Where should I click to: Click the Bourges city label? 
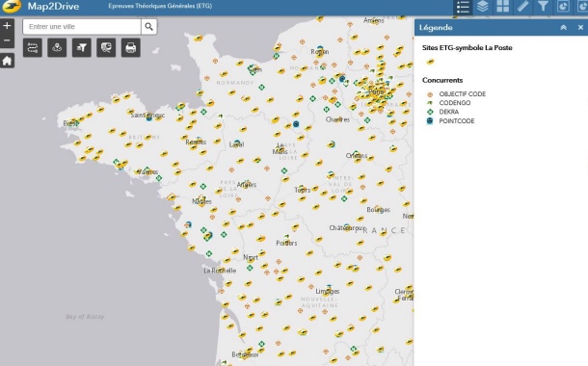coord(379,210)
